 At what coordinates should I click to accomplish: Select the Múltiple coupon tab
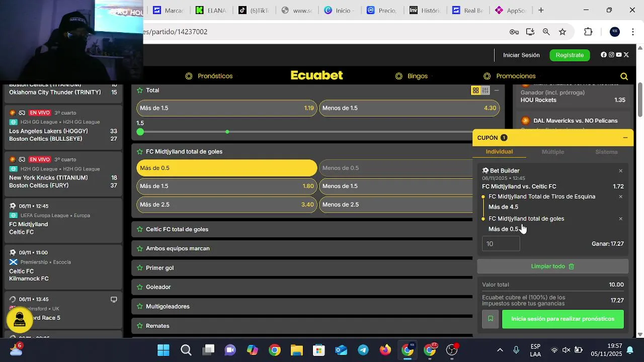[552, 152]
